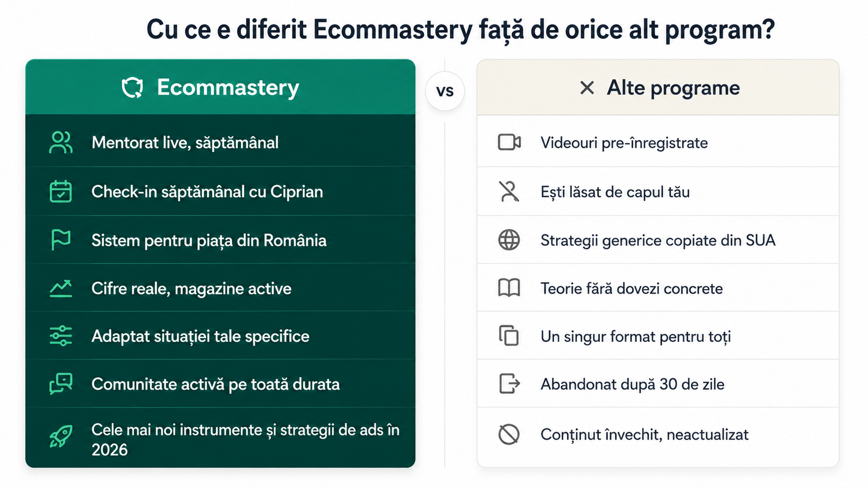The image size is (868, 488).
Task: Click the people icon beside Mentorat live
Action: pyautogui.click(x=61, y=143)
